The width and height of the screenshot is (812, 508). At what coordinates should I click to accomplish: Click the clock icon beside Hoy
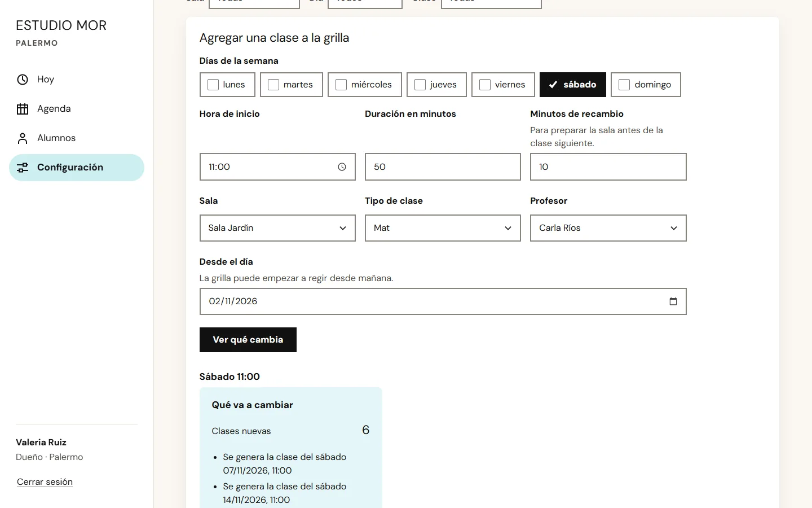pyautogui.click(x=23, y=80)
